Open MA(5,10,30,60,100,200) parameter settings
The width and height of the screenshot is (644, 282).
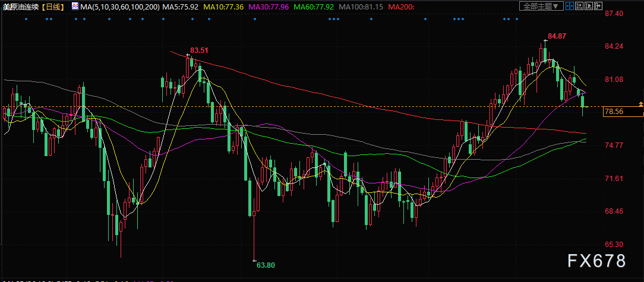tap(120, 7)
